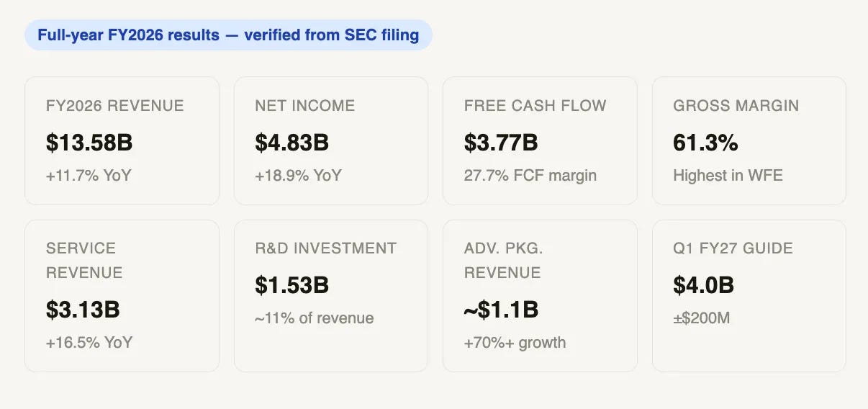
Task: Open the Net Income card
Action: 331,140
